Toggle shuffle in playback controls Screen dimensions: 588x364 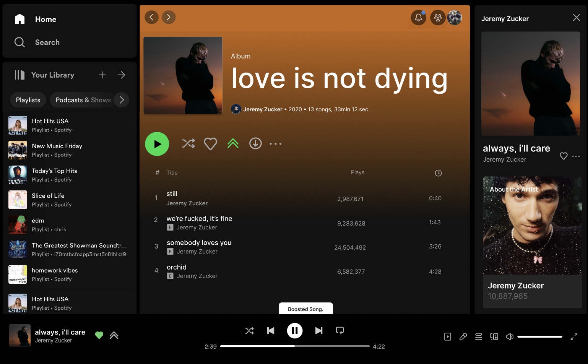click(x=249, y=331)
